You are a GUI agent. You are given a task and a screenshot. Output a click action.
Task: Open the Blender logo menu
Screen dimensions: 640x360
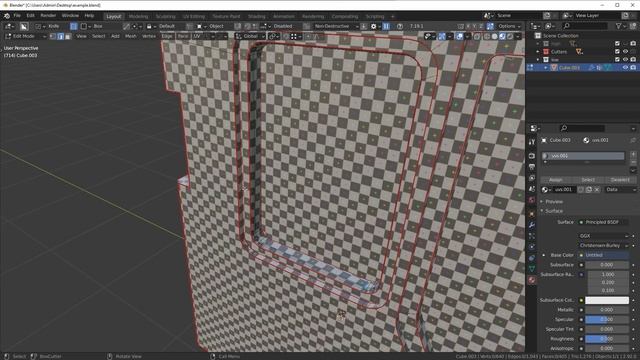7,16
